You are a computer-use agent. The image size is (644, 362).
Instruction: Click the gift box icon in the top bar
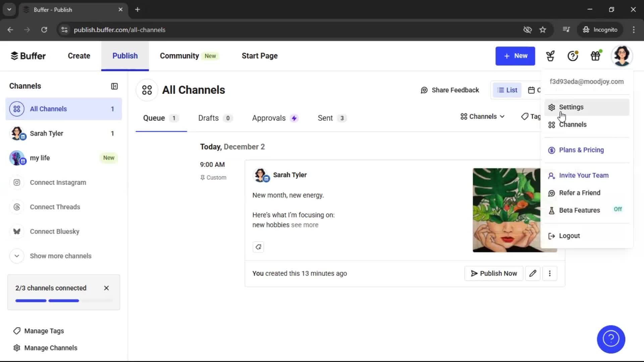point(595,56)
